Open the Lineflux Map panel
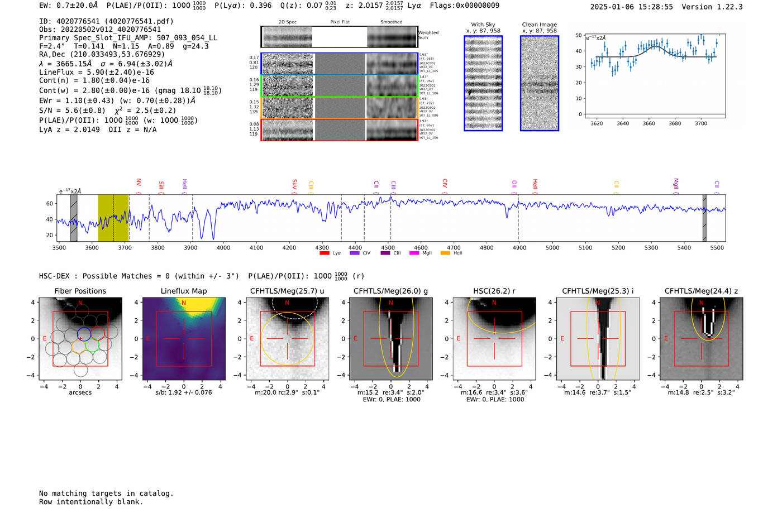Image resolution: width=782 pixels, height=532 pixels. coord(184,339)
